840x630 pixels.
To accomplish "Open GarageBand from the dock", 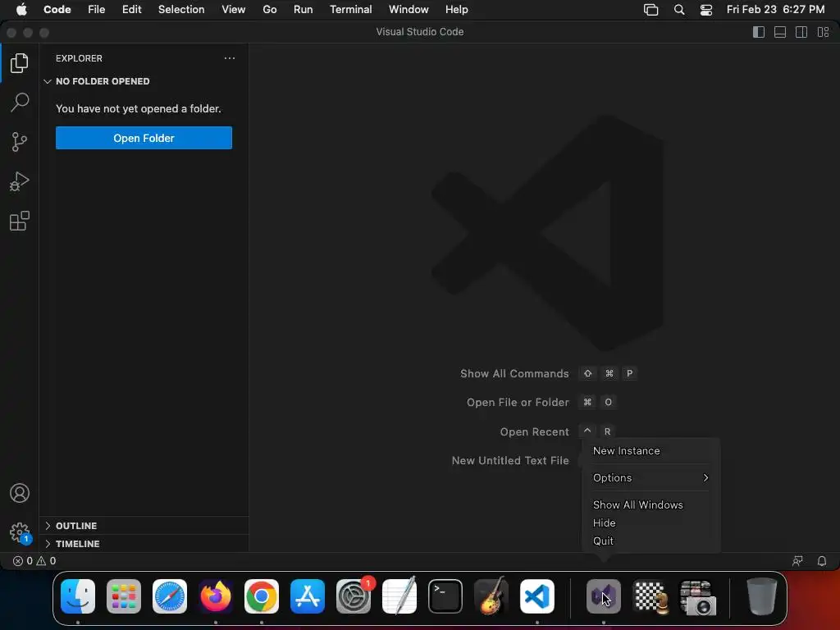I will click(x=491, y=596).
